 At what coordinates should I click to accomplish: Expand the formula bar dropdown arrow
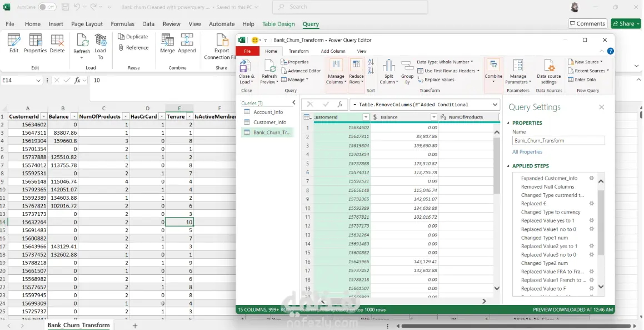[495, 104]
